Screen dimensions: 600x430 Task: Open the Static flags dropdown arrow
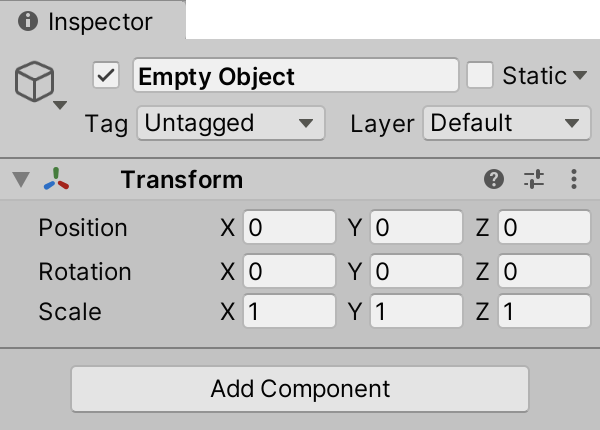tap(580, 76)
